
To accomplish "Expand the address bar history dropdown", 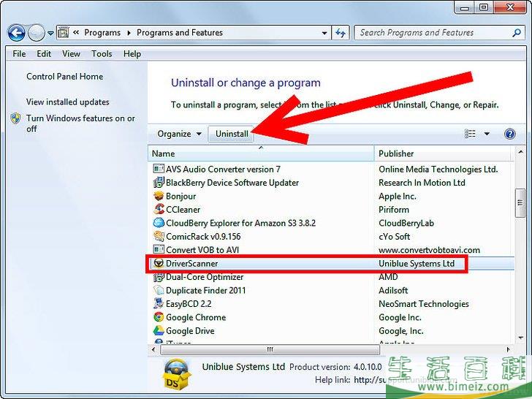I will pyautogui.click(x=324, y=33).
